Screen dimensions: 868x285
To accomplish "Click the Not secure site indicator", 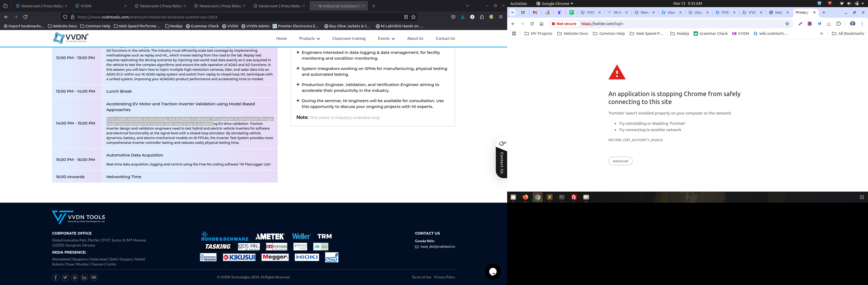I will pyautogui.click(x=564, y=24).
